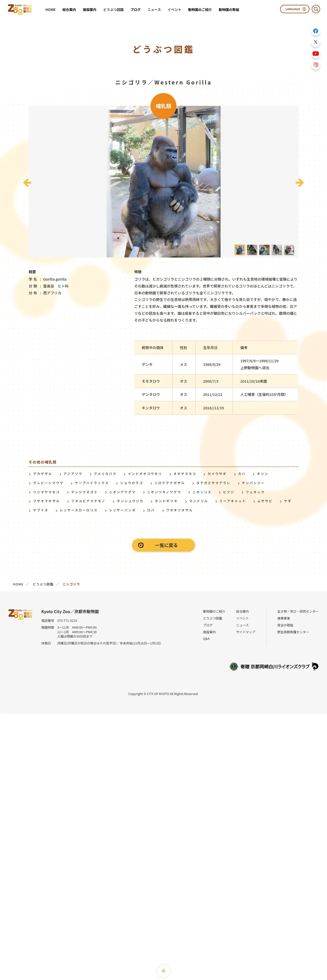Open the ニホンツキノワグマ animal link
This screenshot has width=327, height=980.
coord(162,492)
